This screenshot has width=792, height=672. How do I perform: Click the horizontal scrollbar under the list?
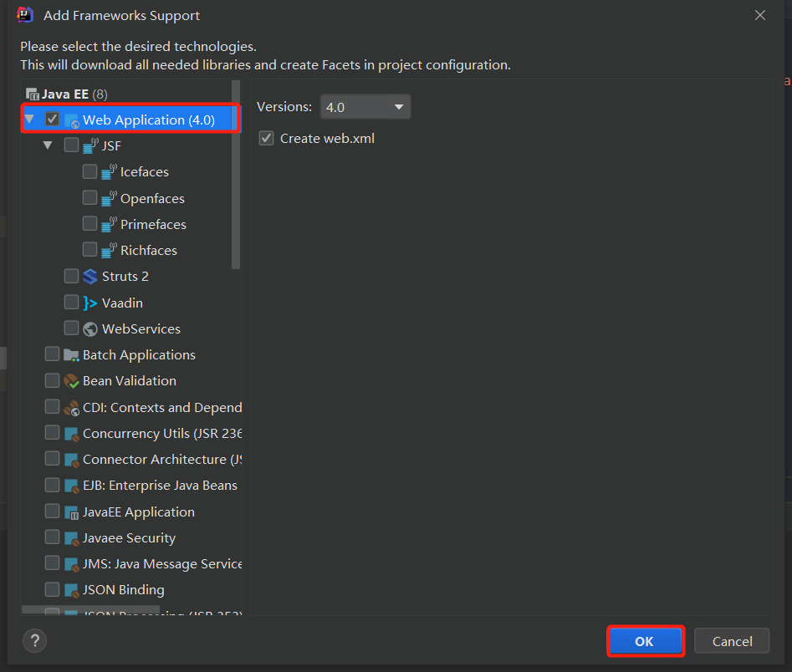[x=90, y=611]
